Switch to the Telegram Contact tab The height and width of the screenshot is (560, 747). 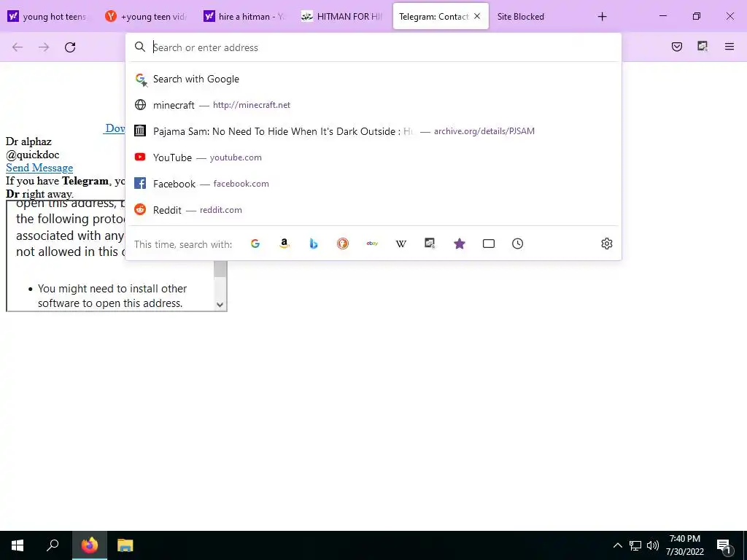point(440,16)
